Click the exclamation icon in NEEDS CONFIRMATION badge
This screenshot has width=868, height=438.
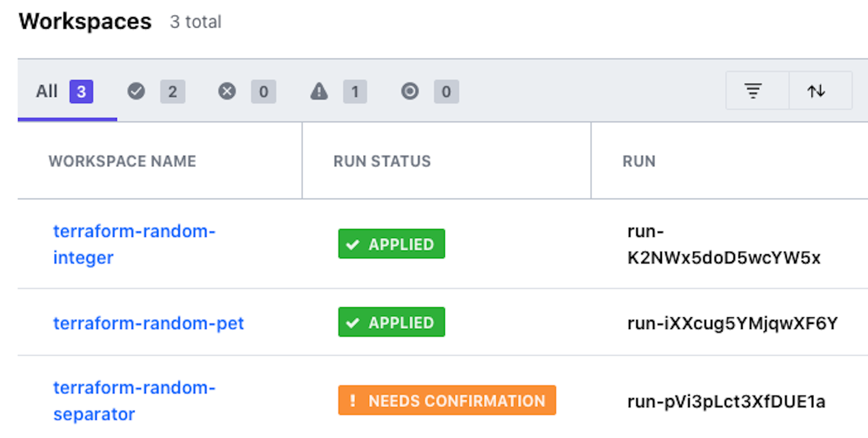tap(352, 400)
